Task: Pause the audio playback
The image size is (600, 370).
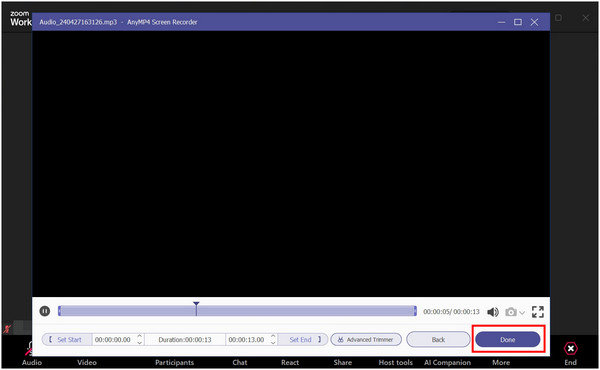Action: point(45,311)
